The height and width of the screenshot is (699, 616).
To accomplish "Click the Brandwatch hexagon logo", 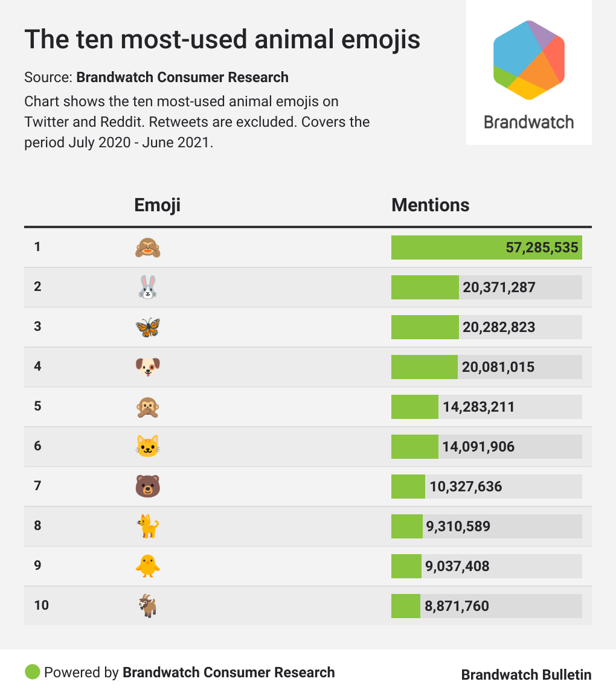I will point(529,60).
